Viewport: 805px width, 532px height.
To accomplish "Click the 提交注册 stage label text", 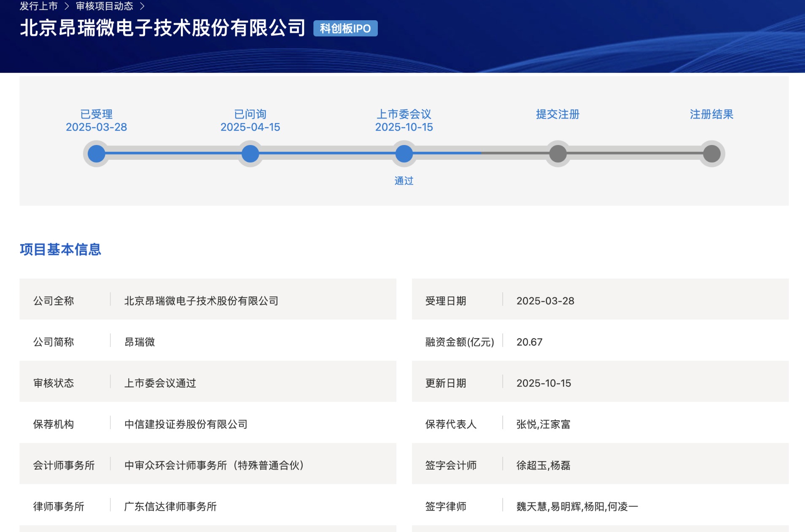I will point(557,114).
